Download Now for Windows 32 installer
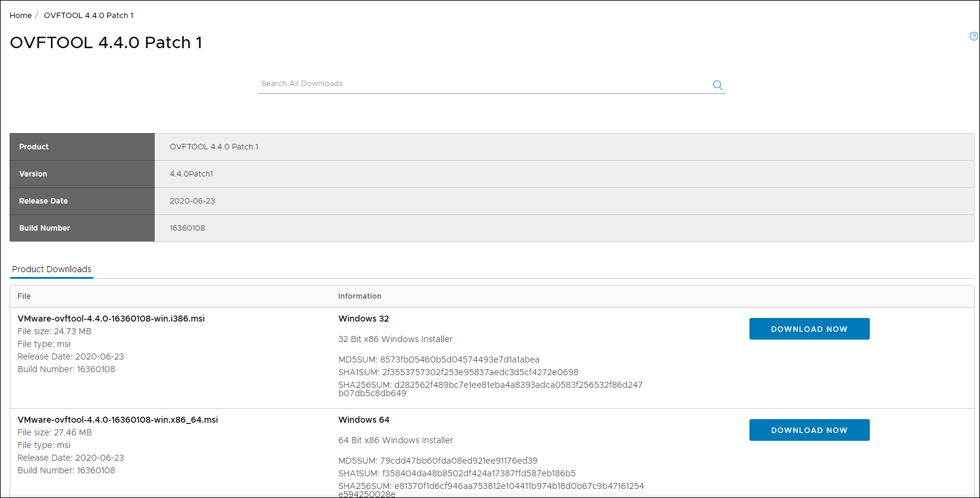Viewport: 980px width, 498px height. (809, 329)
